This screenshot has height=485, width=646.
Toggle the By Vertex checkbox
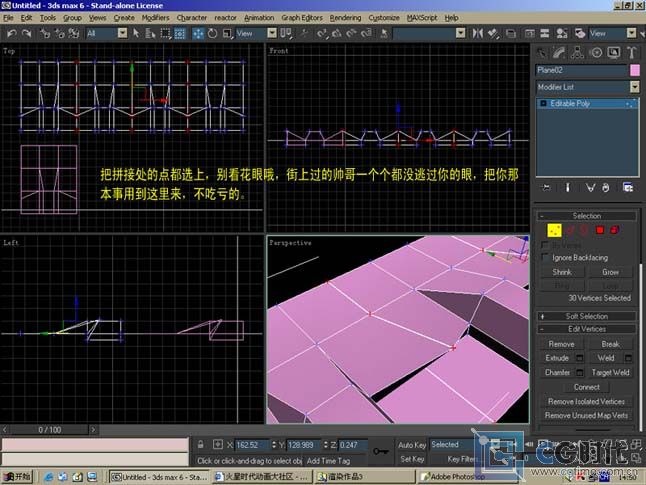(546, 245)
